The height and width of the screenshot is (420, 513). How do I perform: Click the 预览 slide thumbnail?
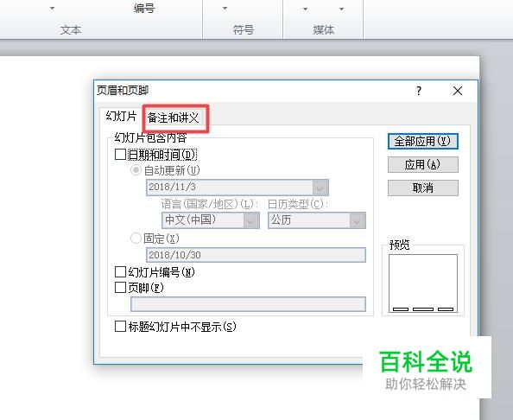423,283
